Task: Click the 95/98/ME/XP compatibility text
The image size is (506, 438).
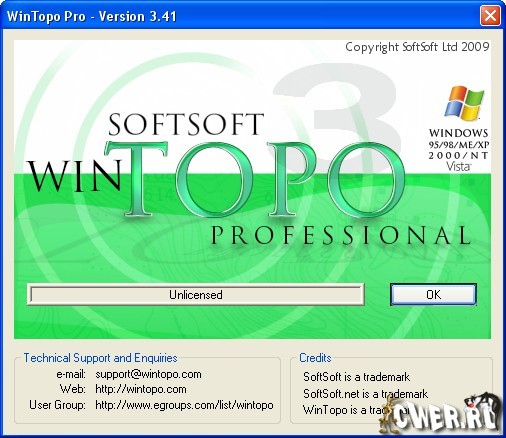Action: (459, 145)
